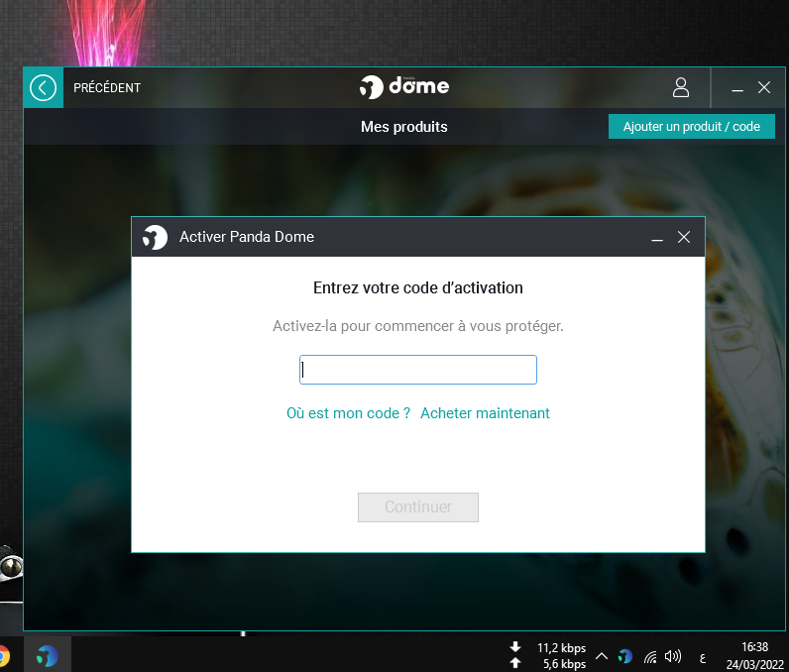
Task: Open the user account profile icon
Action: (681, 87)
